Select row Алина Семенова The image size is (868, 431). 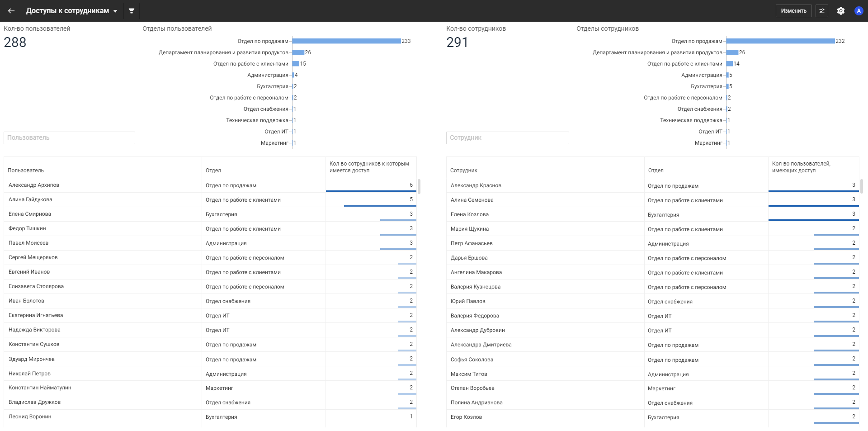click(652, 200)
